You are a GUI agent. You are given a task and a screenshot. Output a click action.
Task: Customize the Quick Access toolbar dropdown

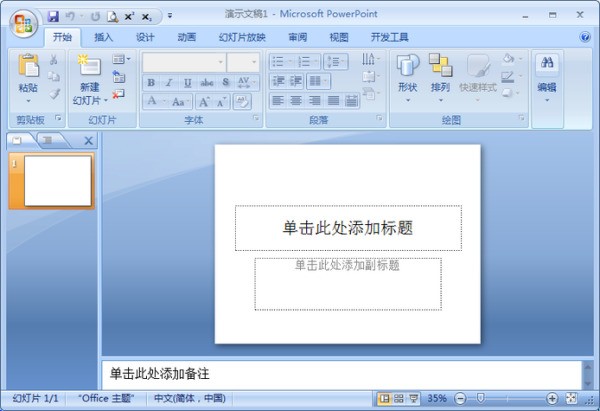[170, 16]
